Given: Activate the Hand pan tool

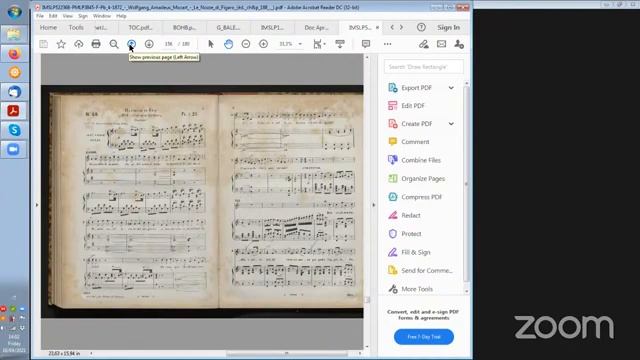Looking at the screenshot, I should pyautogui.click(x=229, y=44).
